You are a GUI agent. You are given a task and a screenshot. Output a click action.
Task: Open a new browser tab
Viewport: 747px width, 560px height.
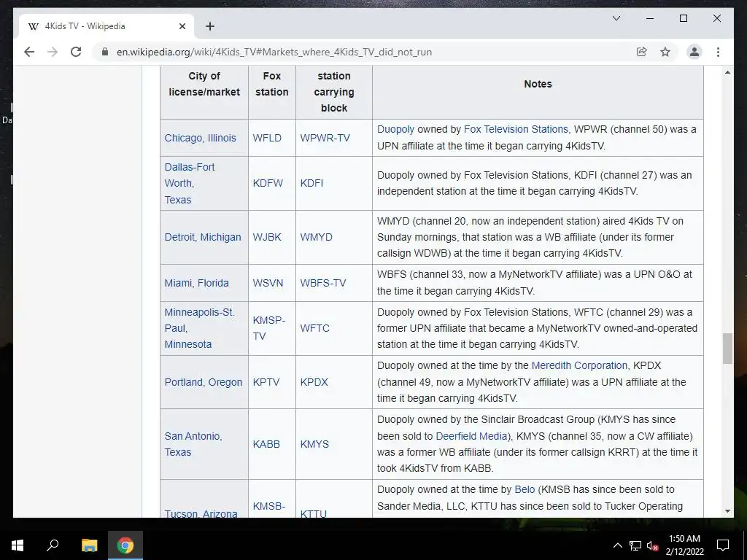(x=209, y=26)
